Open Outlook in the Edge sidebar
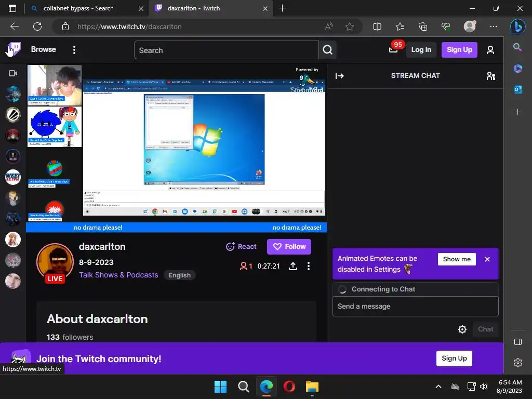Screen dimensions: 532x399 coord(517,89)
